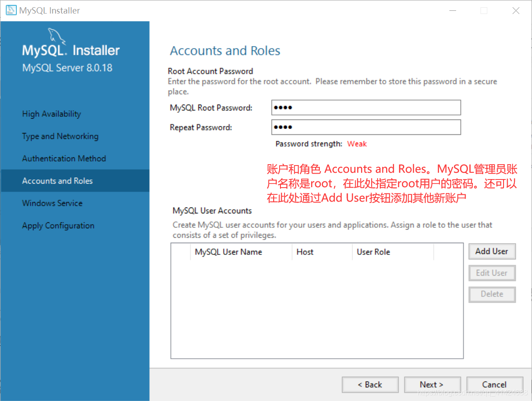The height and width of the screenshot is (401, 532).
Task: Click the Add User button
Action: 492,252
